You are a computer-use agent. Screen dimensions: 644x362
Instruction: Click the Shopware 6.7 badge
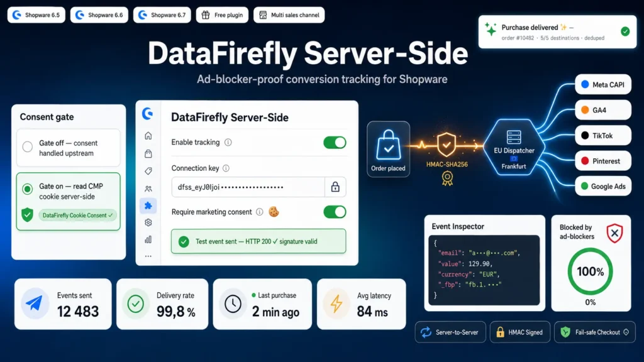(x=162, y=15)
